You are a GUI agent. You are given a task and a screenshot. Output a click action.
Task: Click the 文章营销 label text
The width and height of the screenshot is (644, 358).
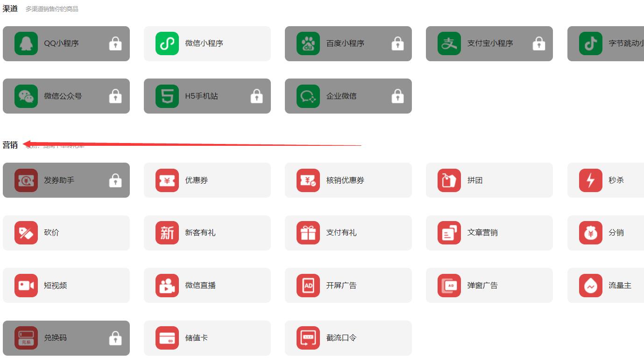482,233
